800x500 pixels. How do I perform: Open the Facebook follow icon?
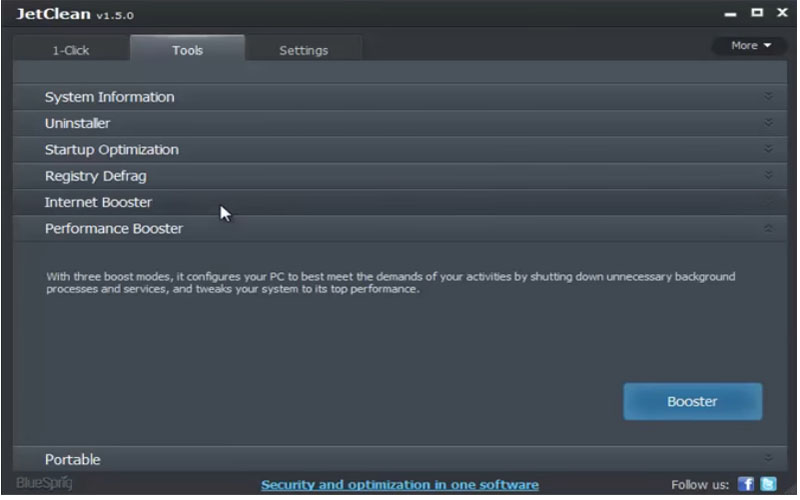745,484
